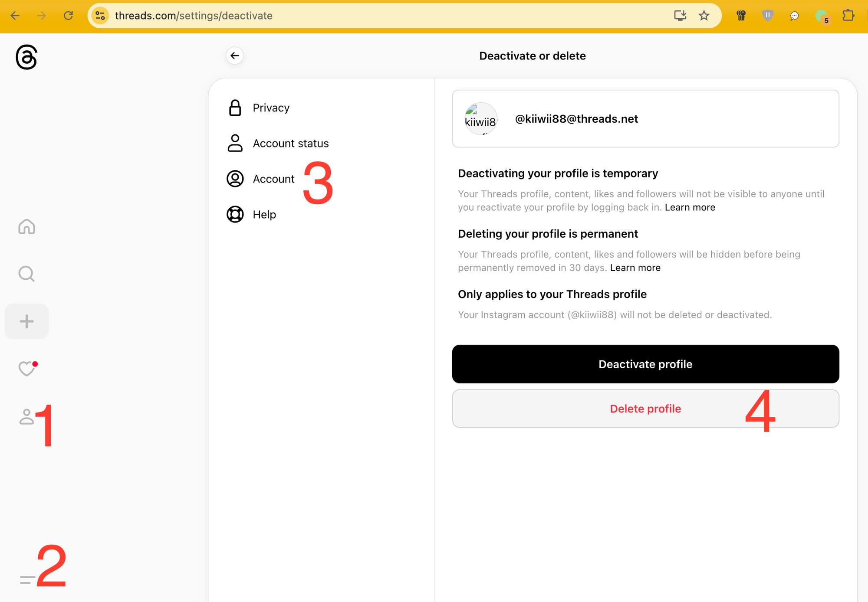Create a new thread with plus icon
Screen dimensions: 868x602
click(x=26, y=321)
